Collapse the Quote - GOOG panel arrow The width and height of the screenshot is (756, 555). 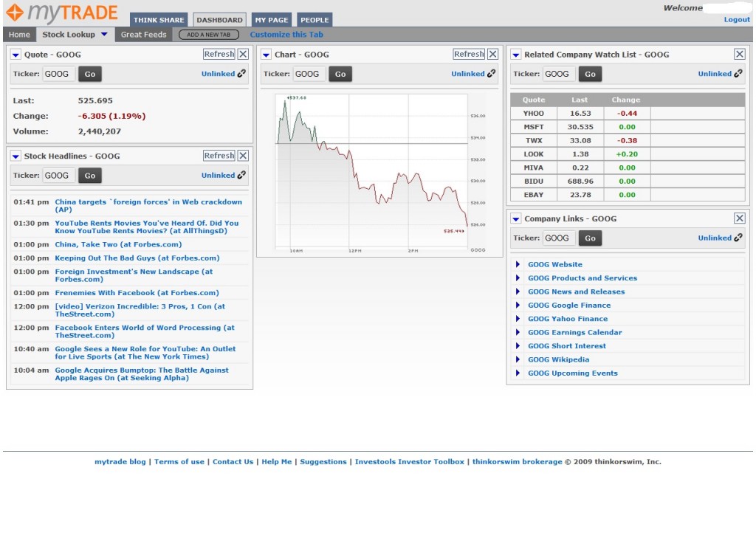pos(16,55)
